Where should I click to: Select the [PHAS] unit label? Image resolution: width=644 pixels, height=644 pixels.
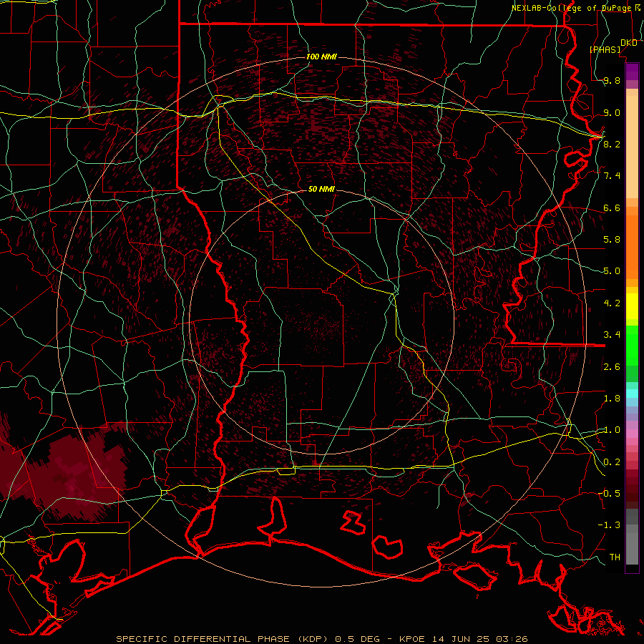[x=605, y=49]
